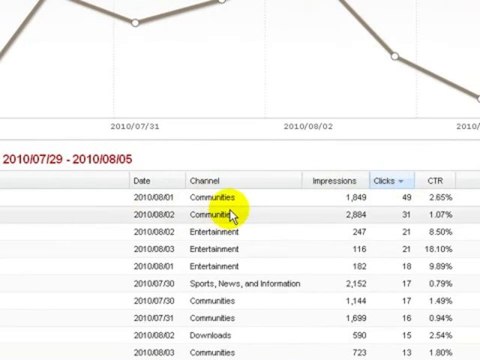The image size is (480, 360).
Task: Click the 1.07% CTR value
Action: (440, 215)
